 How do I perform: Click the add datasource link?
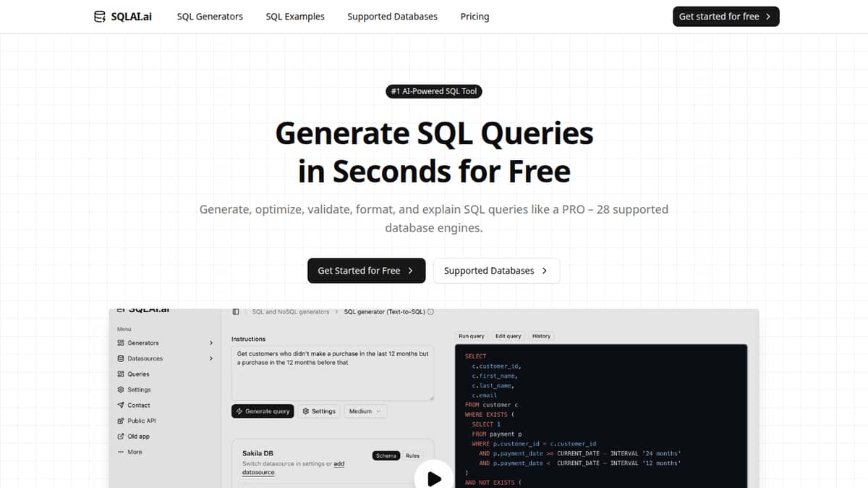294,468
